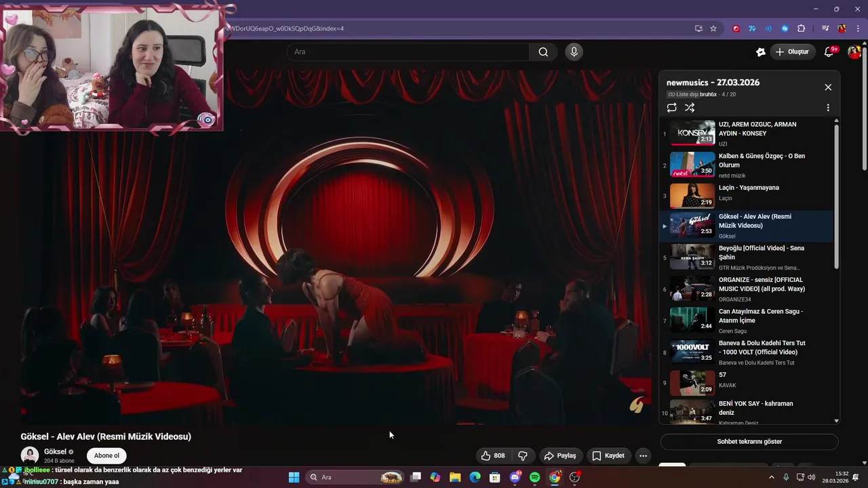
Task: Click the Paylaş share button
Action: tap(561, 455)
